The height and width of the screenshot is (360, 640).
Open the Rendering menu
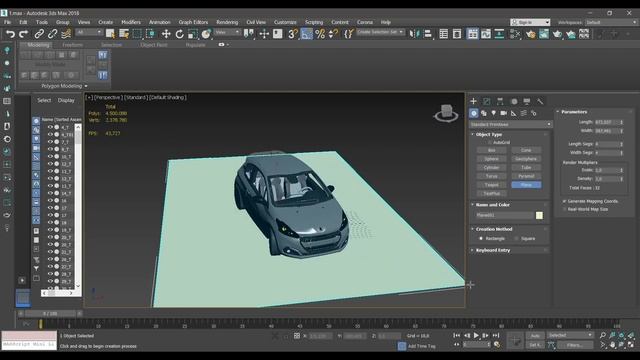coord(227,22)
